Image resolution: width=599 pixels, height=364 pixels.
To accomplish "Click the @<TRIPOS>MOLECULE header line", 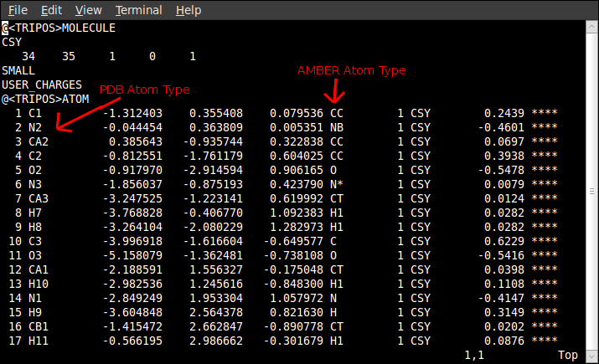I will point(59,28).
